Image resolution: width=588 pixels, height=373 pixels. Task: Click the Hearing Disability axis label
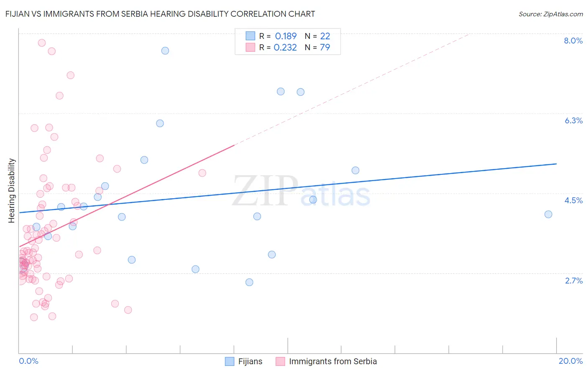click(x=12, y=190)
